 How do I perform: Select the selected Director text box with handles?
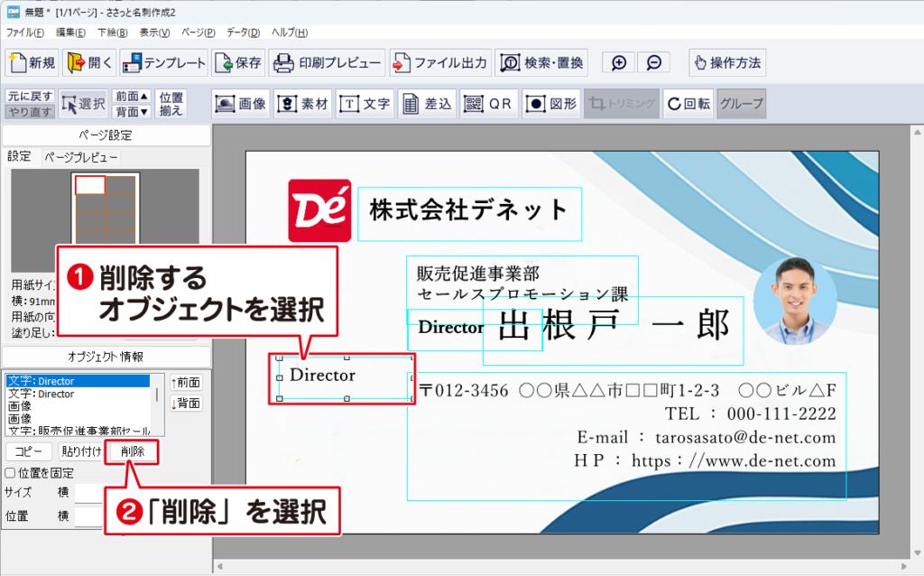pos(346,378)
